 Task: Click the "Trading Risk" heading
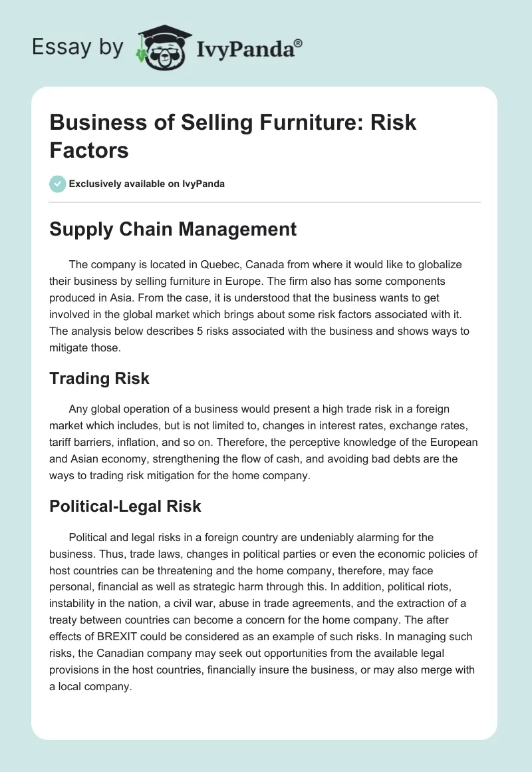point(99,379)
